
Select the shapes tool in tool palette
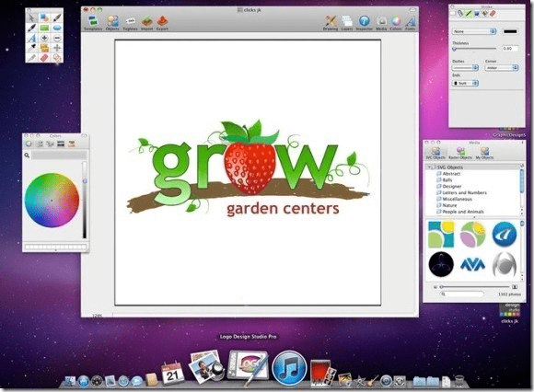click(44, 17)
